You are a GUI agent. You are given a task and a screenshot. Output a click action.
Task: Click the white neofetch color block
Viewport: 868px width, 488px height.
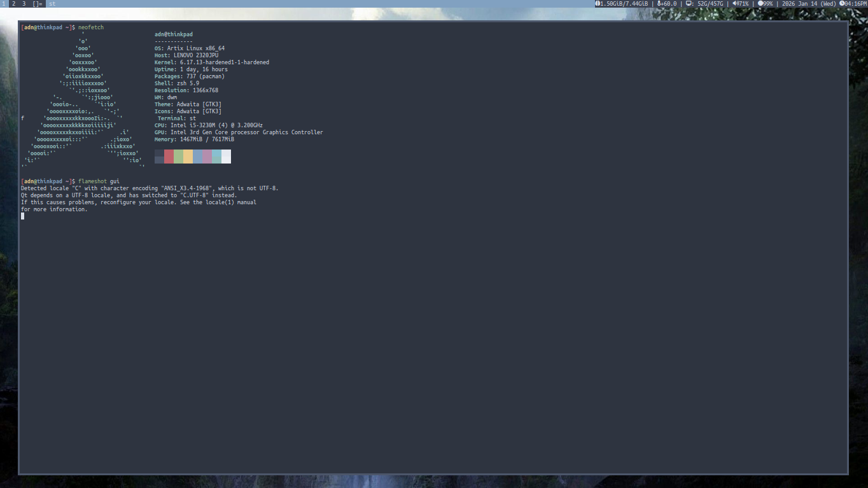click(226, 157)
